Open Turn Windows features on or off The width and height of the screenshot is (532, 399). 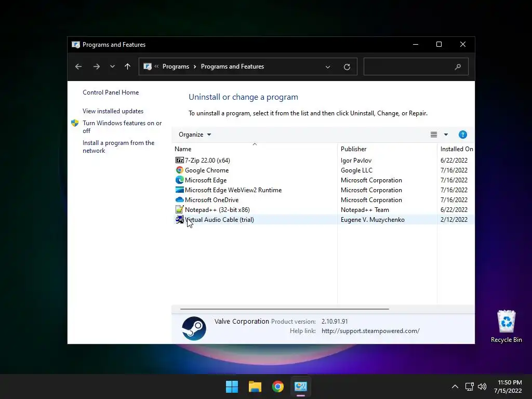point(122,127)
